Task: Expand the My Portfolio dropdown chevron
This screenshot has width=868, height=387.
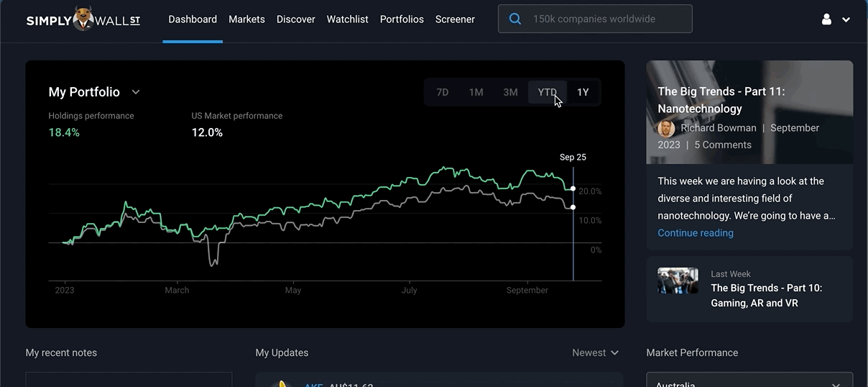Action: tap(136, 92)
